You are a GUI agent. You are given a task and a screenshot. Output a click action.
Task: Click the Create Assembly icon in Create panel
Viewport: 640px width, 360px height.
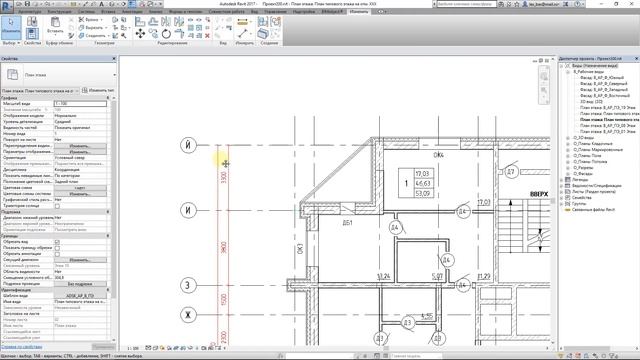(x=262, y=22)
